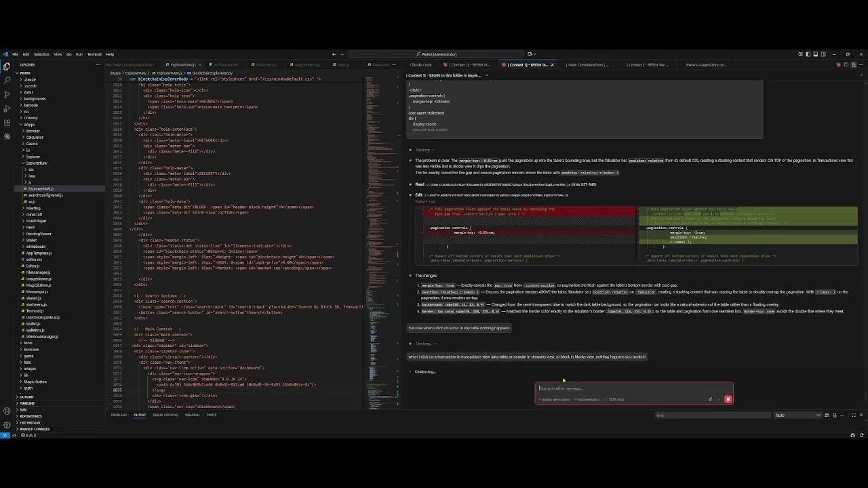868x488 pixels.
Task: Click the command center search box
Action: pos(437,54)
